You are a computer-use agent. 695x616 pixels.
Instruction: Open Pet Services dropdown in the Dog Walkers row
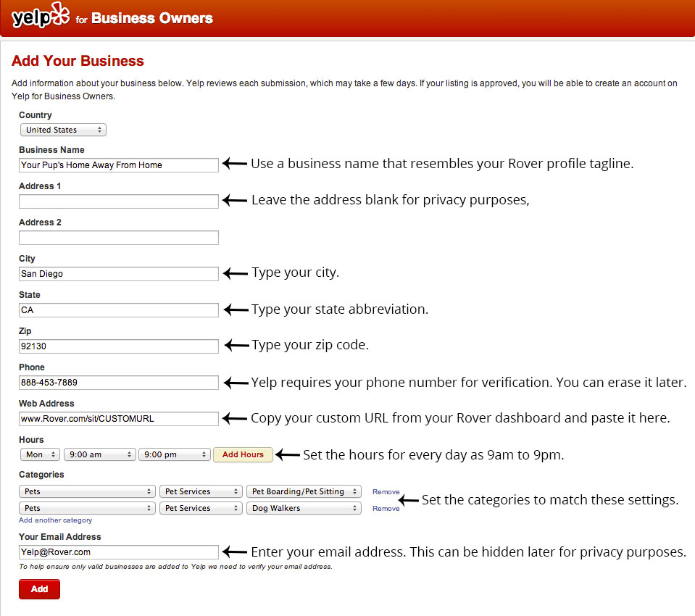(x=201, y=508)
